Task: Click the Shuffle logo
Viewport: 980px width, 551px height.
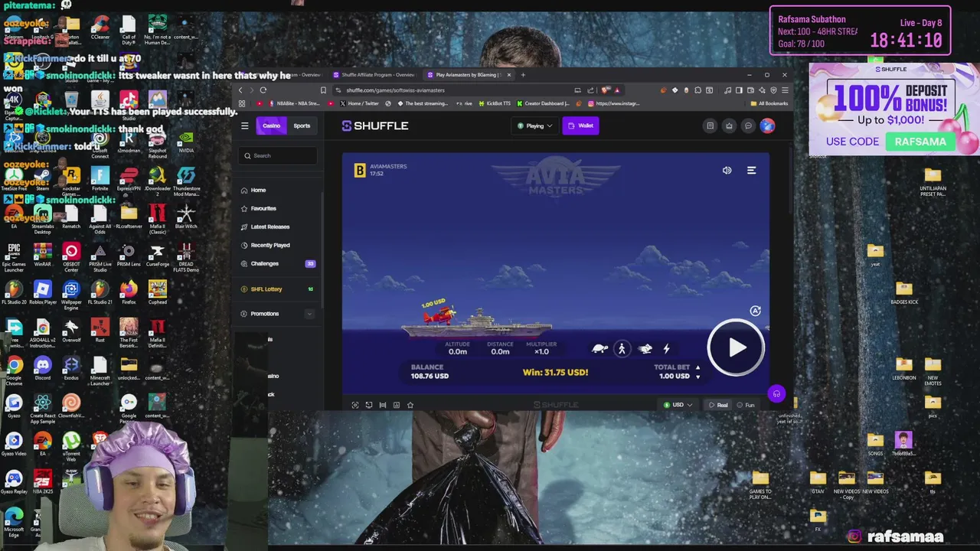Action: [x=375, y=126]
